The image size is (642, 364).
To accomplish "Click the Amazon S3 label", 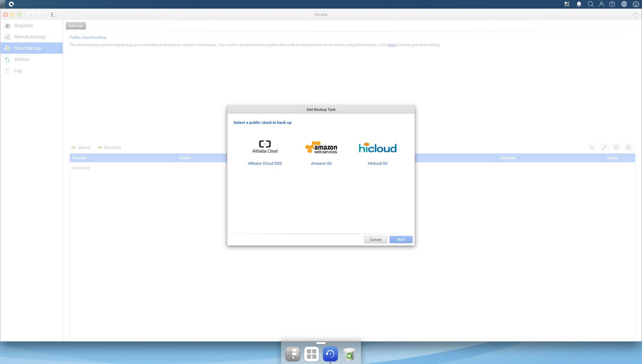I will 321,163.
